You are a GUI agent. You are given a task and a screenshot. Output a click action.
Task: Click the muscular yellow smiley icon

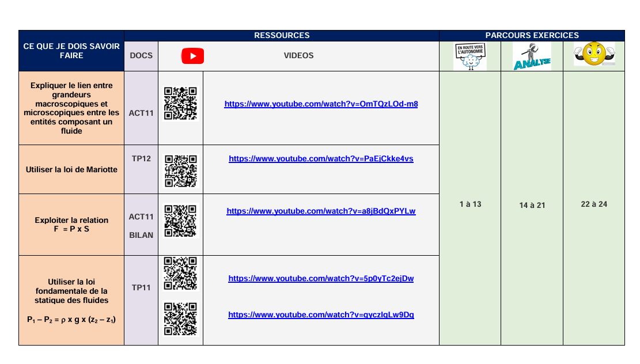pyautogui.click(x=594, y=55)
